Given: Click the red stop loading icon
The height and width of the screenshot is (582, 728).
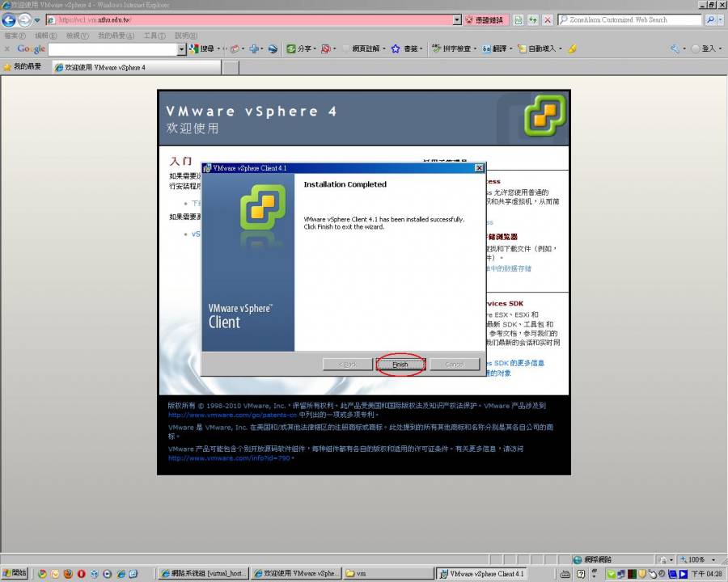Looking at the screenshot, I should coord(548,19).
